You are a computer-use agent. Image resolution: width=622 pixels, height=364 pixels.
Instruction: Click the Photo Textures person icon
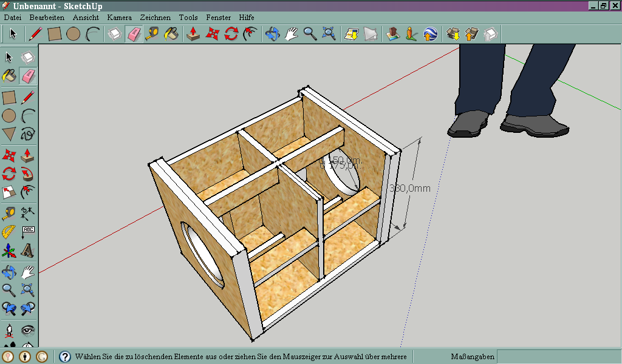pyautogui.click(x=412, y=34)
